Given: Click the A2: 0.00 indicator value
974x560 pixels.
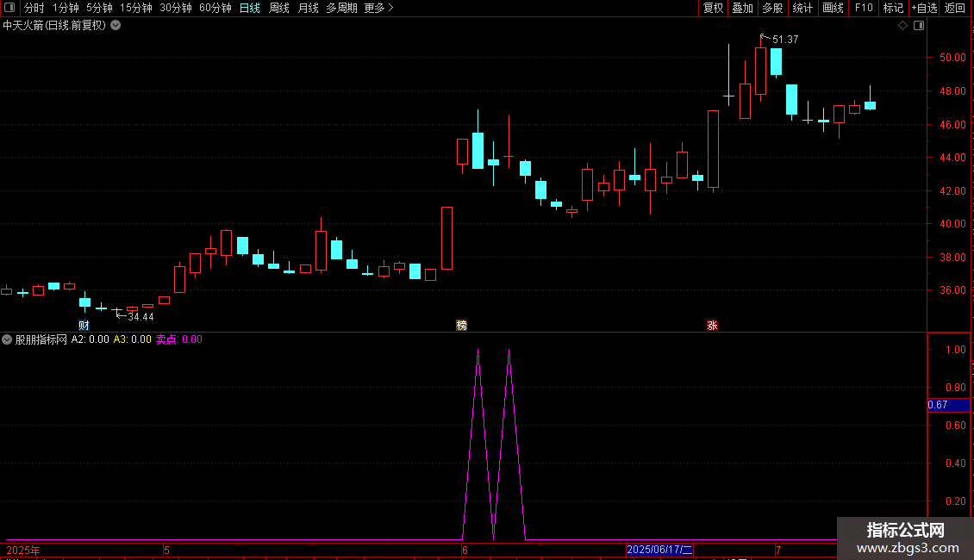Looking at the screenshot, I should coord(90,339).
